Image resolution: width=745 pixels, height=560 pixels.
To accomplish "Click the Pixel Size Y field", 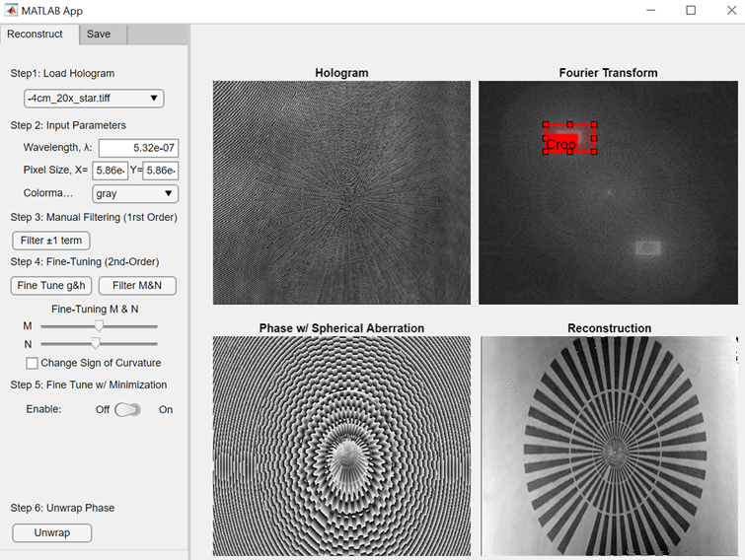I will 161,171.
